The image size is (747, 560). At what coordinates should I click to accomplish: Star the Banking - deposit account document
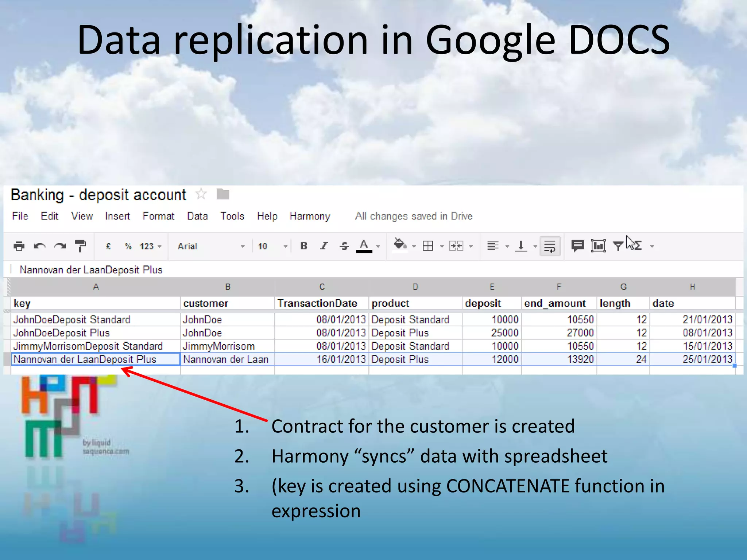201,194
